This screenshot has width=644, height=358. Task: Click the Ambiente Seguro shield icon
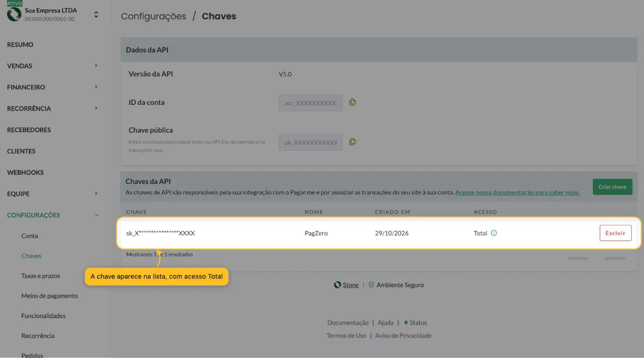pyautogui.click(x=371, y=285)
